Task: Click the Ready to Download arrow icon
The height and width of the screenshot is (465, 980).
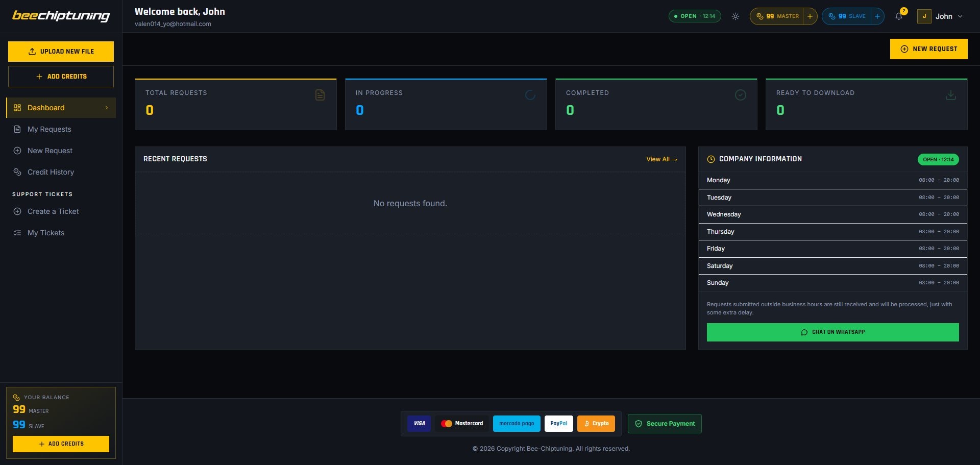Action: [951, 95]
